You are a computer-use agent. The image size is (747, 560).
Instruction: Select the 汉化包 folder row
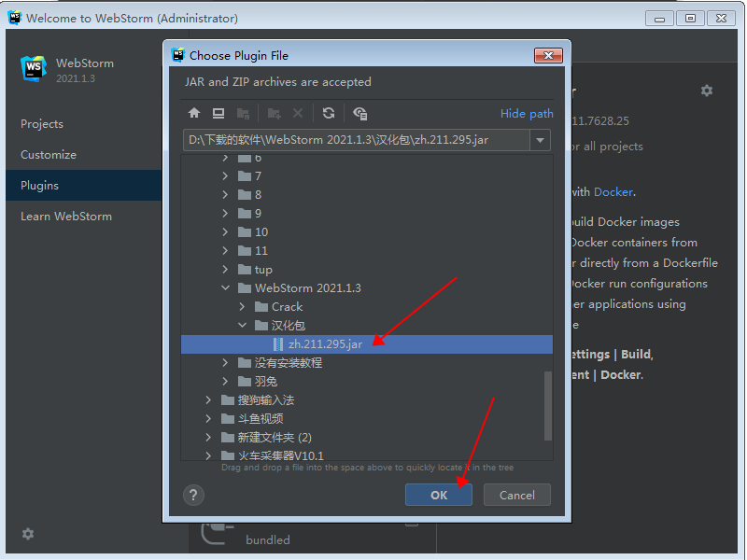pos(367,325)
